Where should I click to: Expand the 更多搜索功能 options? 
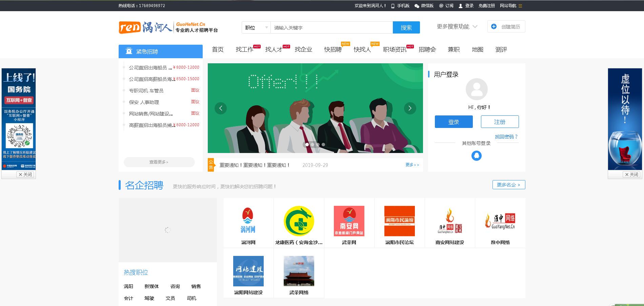click(455, 27)
